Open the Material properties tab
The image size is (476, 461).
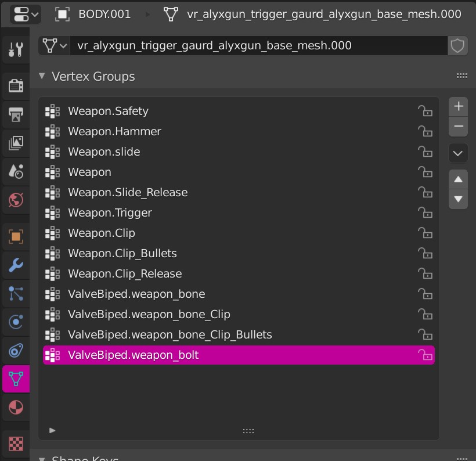coord(16,407)
